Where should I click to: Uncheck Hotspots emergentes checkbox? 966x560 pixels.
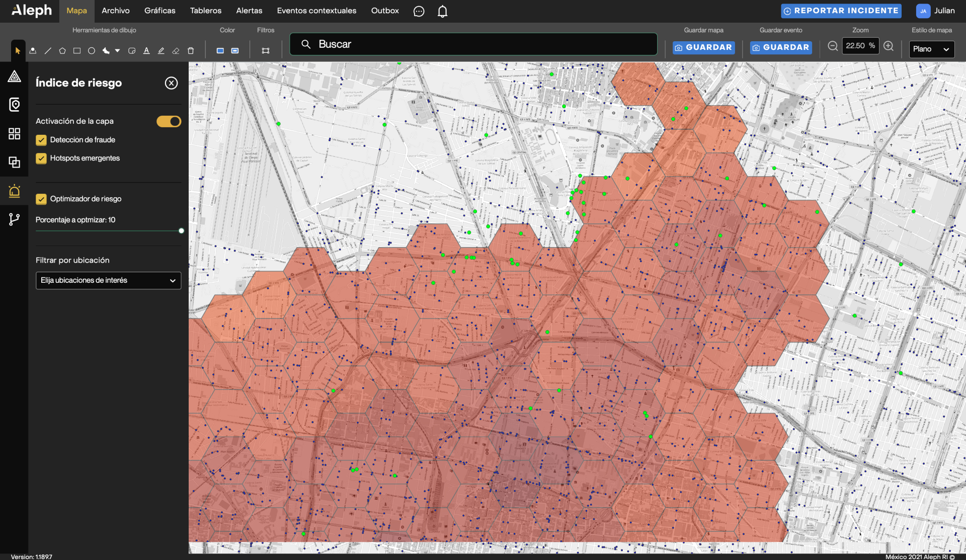[41, 158]
